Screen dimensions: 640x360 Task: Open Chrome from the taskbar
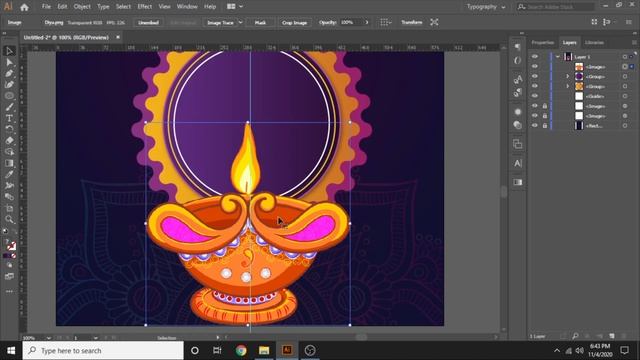[x=241, y=350]
